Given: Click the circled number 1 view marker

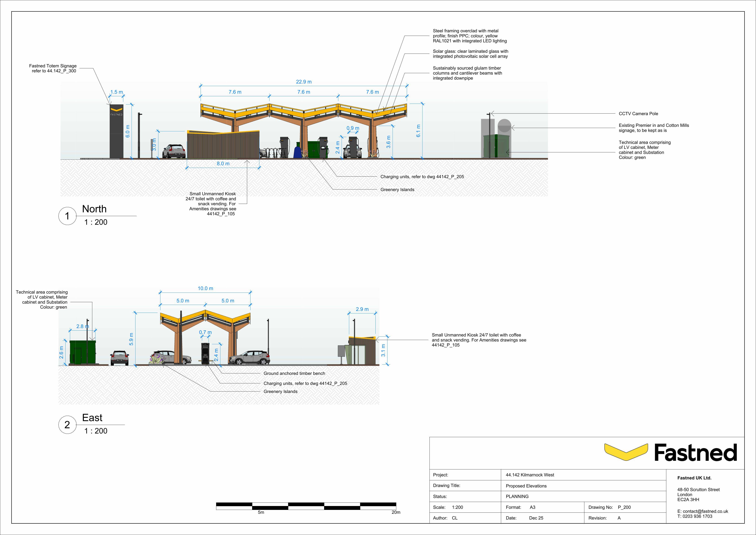Looking at the screenshot, I should [x=67, y=216].
